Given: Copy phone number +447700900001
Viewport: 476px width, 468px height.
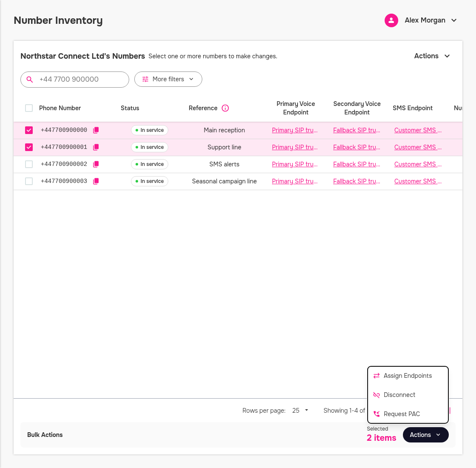Looking at the screenshot, I should [x=96, y=147].
